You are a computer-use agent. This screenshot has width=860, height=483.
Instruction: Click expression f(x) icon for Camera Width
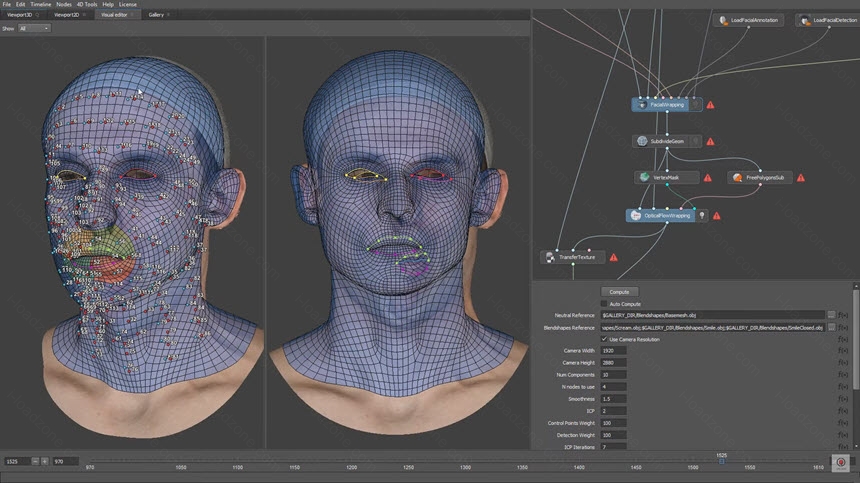pyautogui.click(x=843, y=350)
